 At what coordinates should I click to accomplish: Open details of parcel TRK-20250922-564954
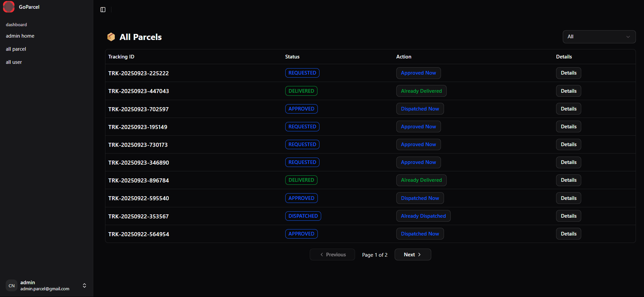coord(568,234)
